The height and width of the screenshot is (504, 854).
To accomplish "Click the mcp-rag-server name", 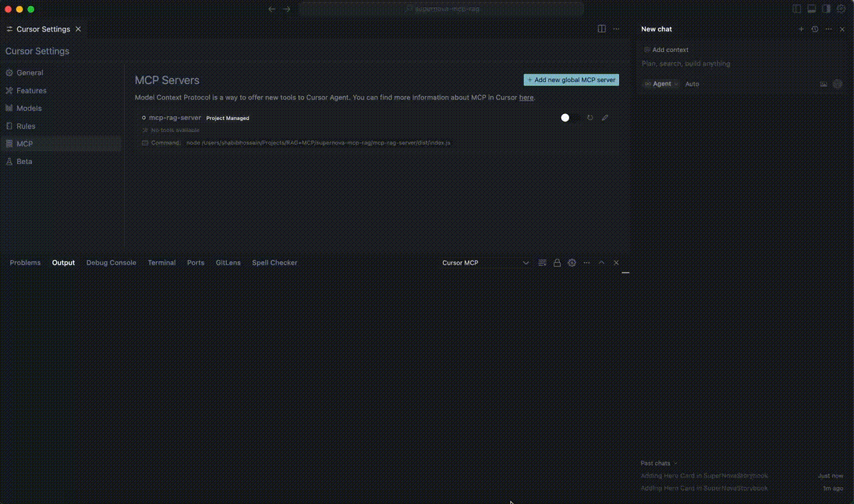I will coord(175,117).
